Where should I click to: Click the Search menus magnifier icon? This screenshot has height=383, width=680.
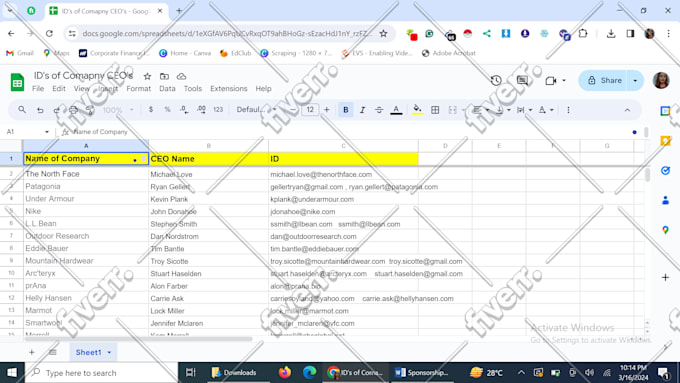pyautogui.click(x=22, y=110)
